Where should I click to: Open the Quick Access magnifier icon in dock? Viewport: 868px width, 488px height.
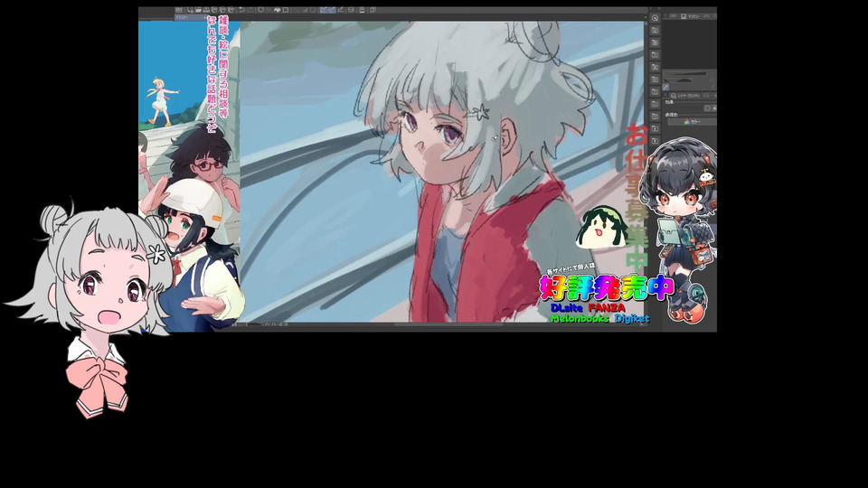(x=655, y=18)
